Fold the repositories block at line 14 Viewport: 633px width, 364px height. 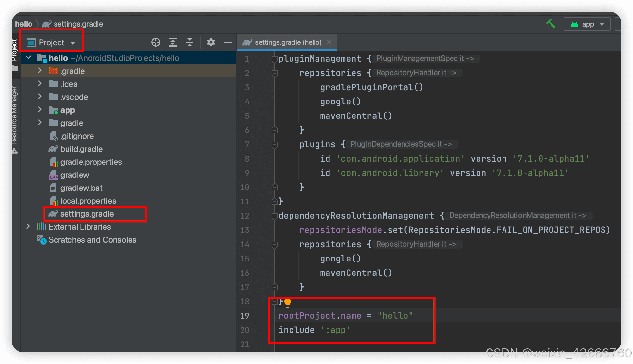[274, 244]
